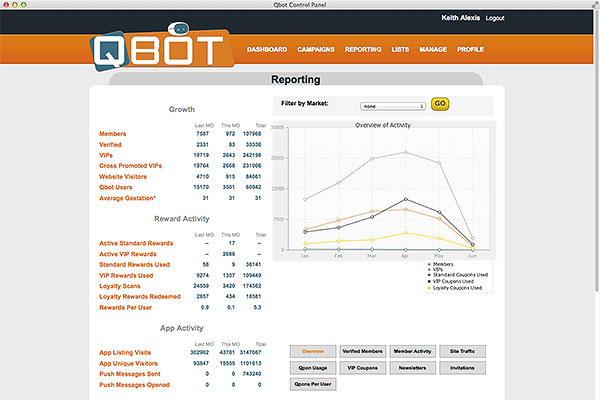
Task: Show the Newsletters chart
Action: click(x=412, y=368)
